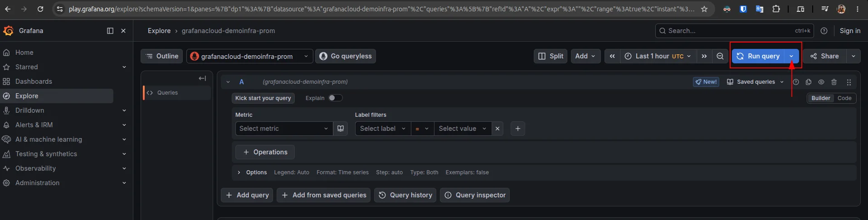
Task: Open the Last 1 hour time picker
Action: pos(658,56)
